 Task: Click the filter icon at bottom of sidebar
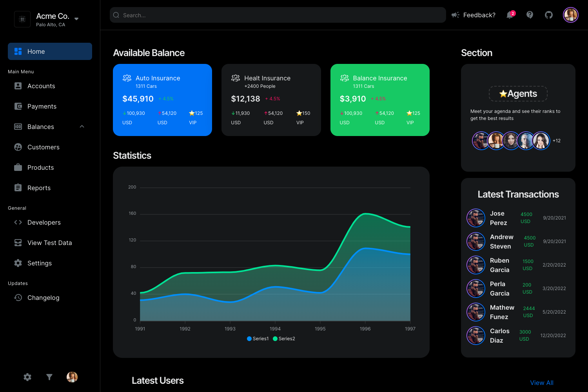[x=49, y=377]
